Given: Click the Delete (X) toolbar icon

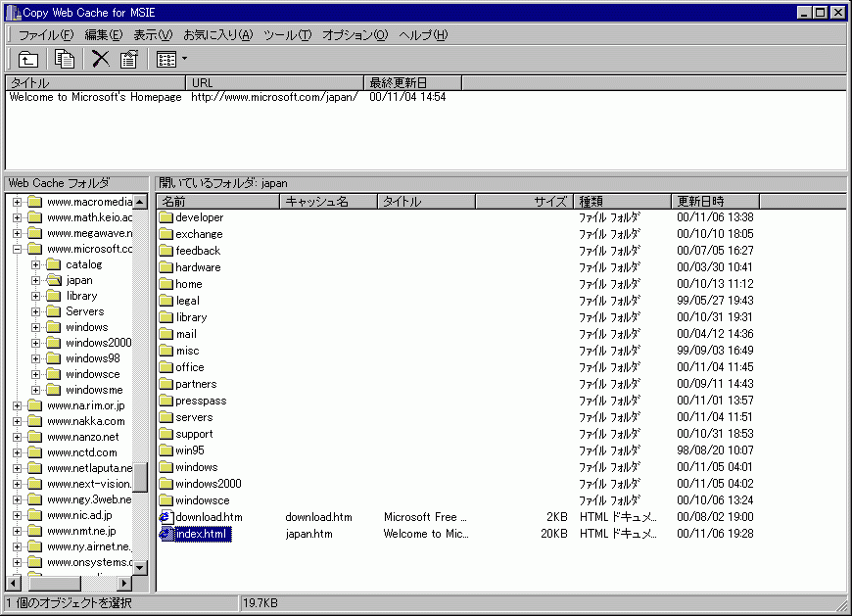Looking at the screenshot, I should tap(101, 59).
